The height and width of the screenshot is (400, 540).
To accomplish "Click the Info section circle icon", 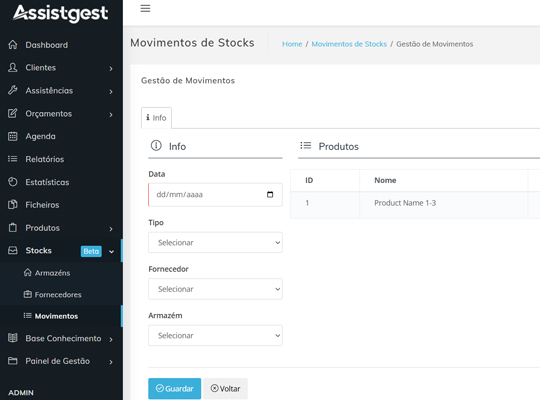I will tap(156, 146).
